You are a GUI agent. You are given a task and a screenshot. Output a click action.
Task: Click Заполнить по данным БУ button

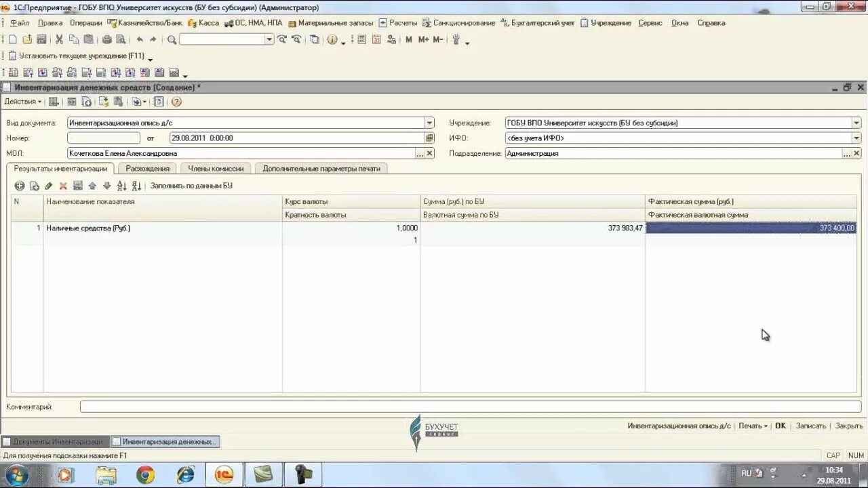191,186
